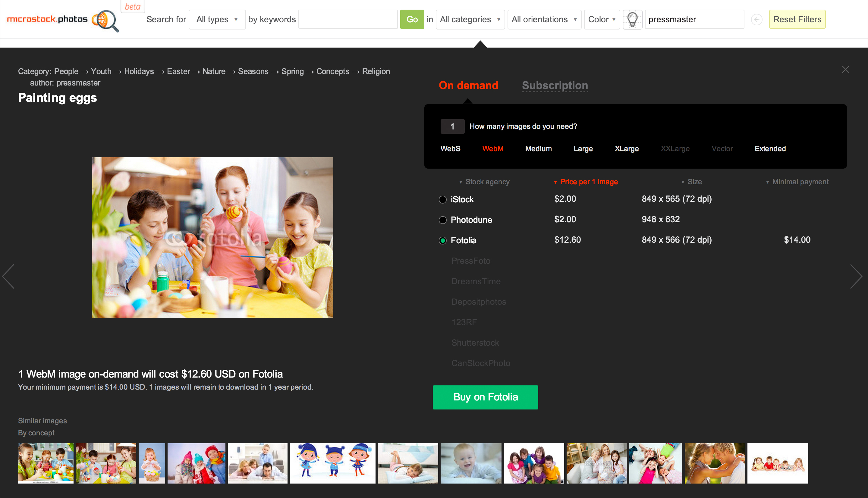Sort by Size column header
The width and height of the screenshot is (868, 498).
pyautogui.click(x=694, y=182)
